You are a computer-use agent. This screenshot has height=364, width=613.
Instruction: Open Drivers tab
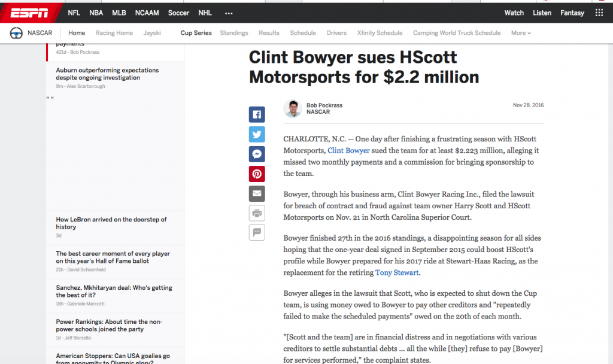(336, 33)
